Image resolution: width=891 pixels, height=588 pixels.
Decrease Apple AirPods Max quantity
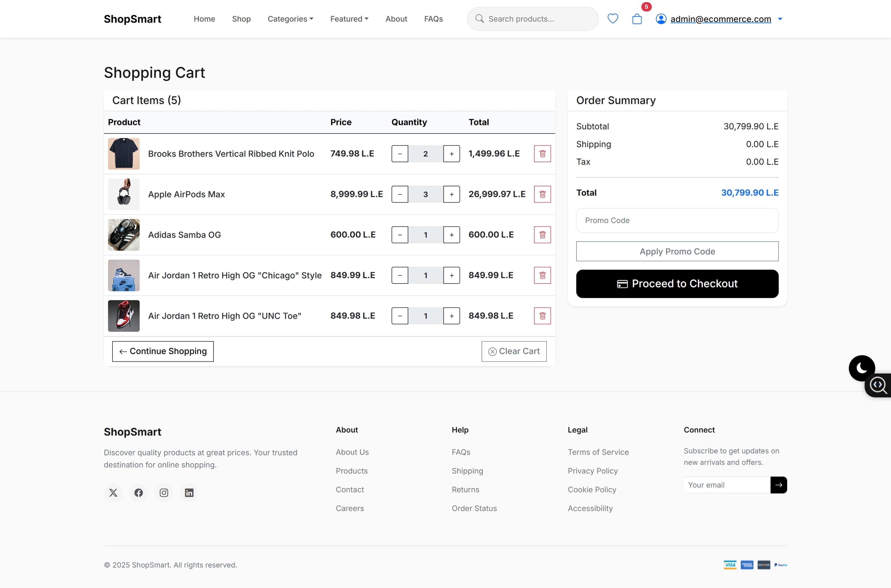(400, 194)
